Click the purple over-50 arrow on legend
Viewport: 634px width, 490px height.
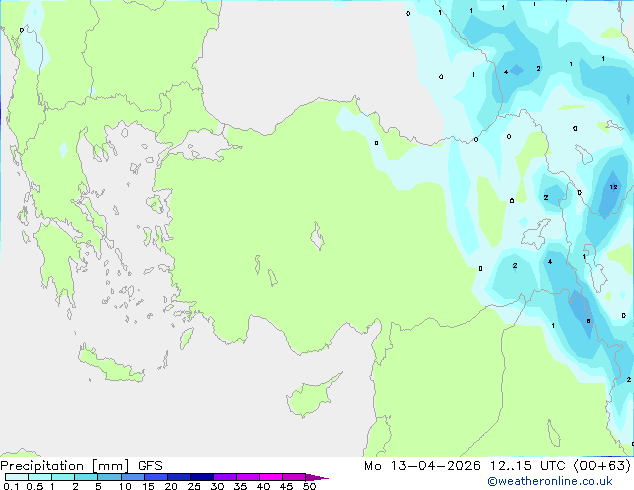317,477
